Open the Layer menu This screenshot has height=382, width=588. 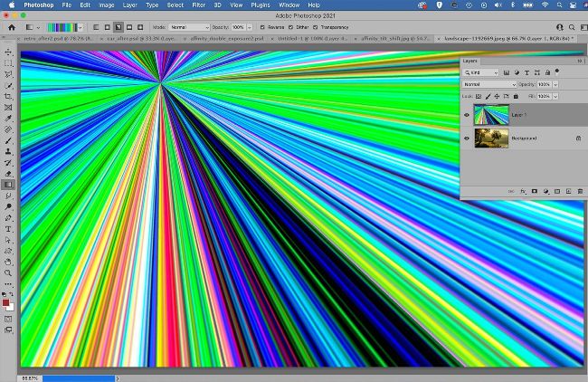pyautogui.click(x=129, y=5)
